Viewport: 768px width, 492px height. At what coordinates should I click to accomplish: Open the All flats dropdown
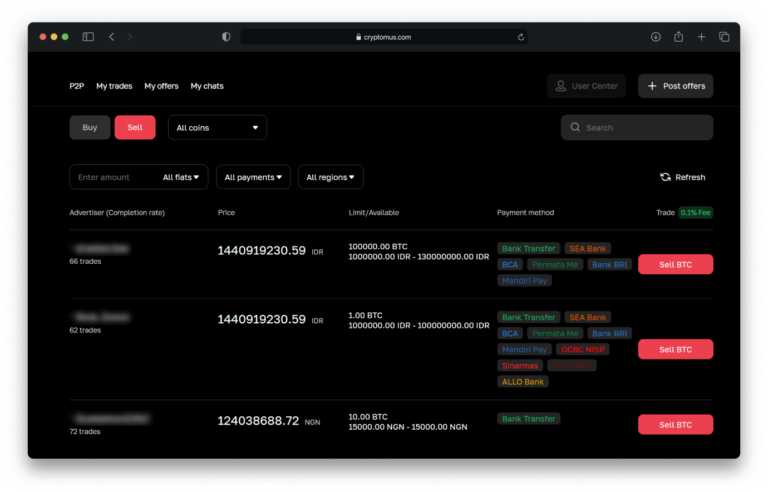181,177
